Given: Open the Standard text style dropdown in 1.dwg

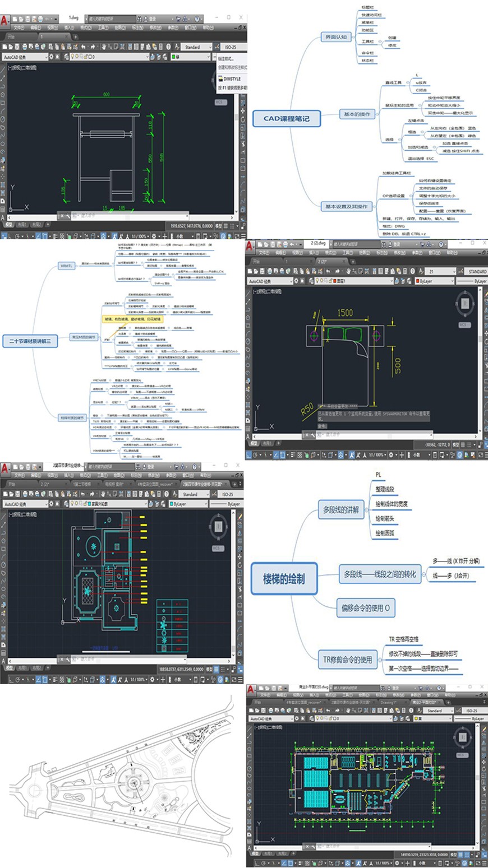Looking at the screenshot, I should click(196, 47).
